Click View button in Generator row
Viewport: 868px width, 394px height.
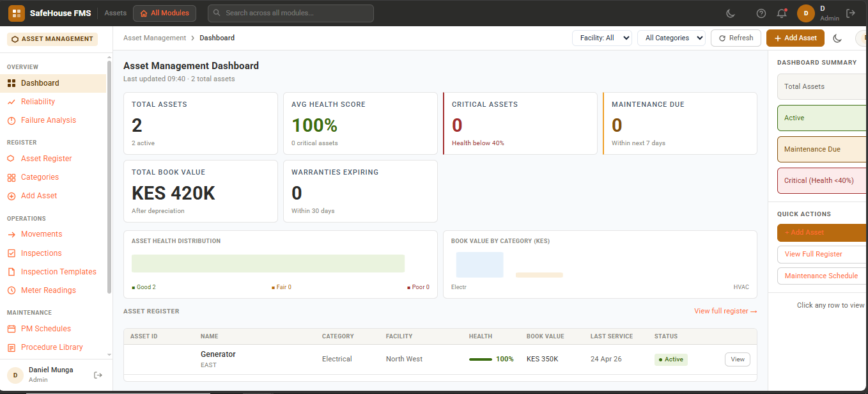click(738, 359)
